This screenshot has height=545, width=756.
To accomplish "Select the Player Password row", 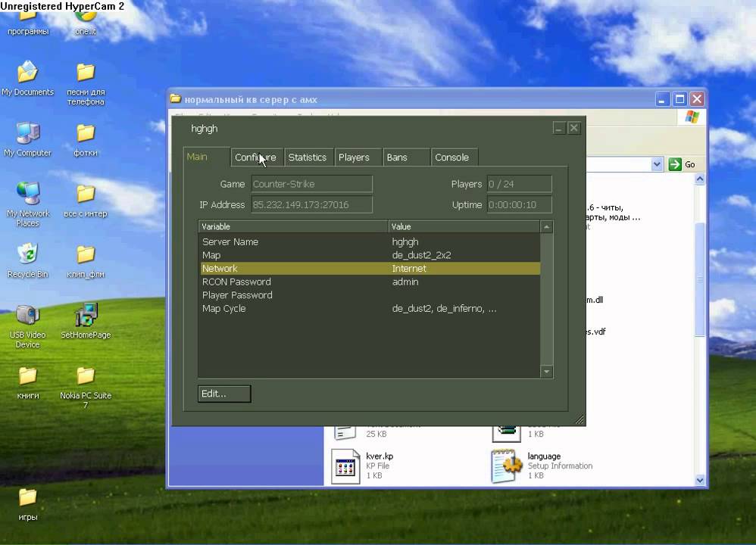I will 370,295.
